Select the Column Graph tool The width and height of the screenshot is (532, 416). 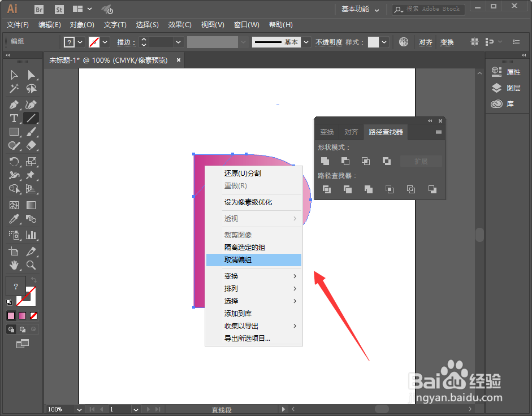tap(31, 235)
